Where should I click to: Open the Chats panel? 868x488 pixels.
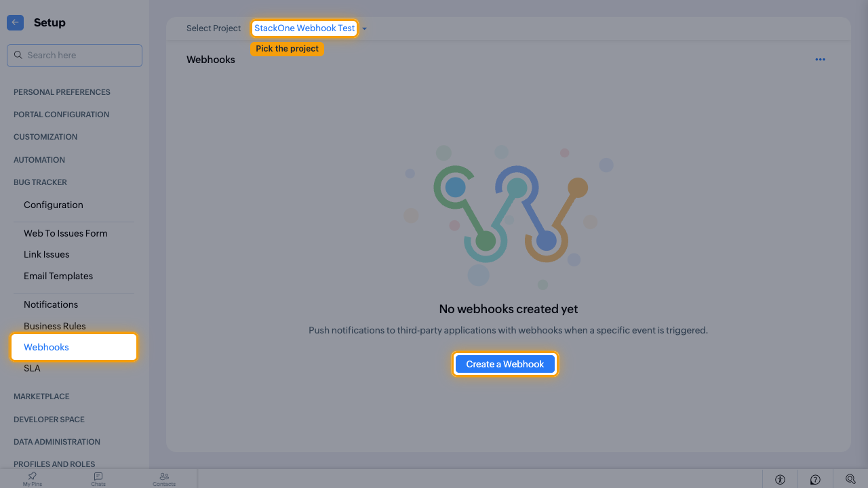pyautogui.click(x=98, y=479)
